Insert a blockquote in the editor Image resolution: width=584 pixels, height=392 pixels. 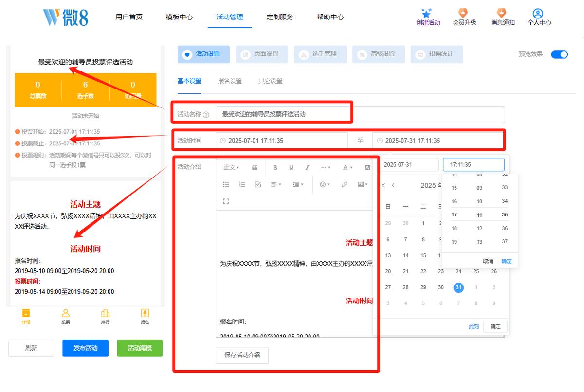click(255, 168)
